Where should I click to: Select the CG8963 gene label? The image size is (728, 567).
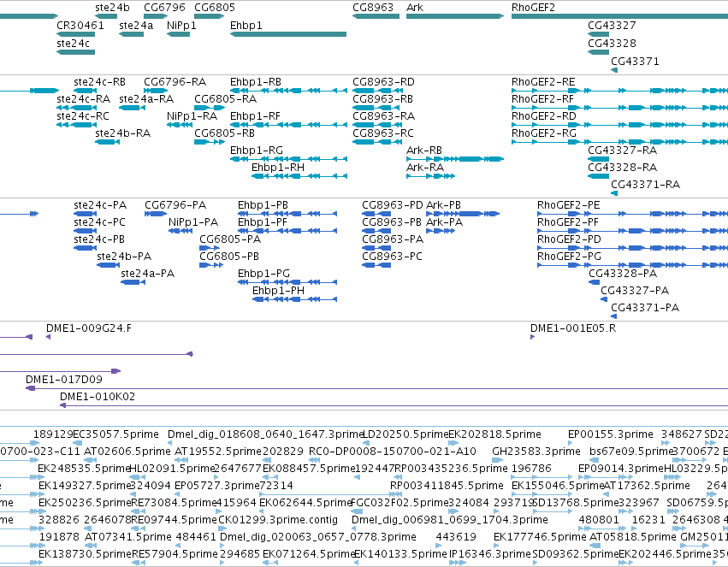[373, 8]
